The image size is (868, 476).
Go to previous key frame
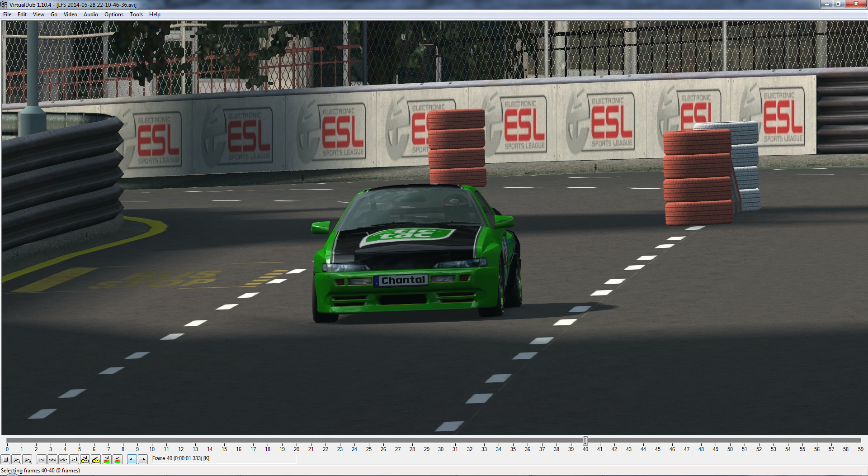point(85,460)
